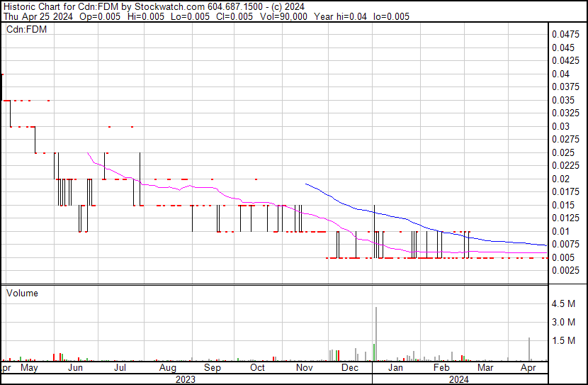Click the start of the magenta moving average line
The height and width of the screenshot is (385, 588).
coord(87,152)
